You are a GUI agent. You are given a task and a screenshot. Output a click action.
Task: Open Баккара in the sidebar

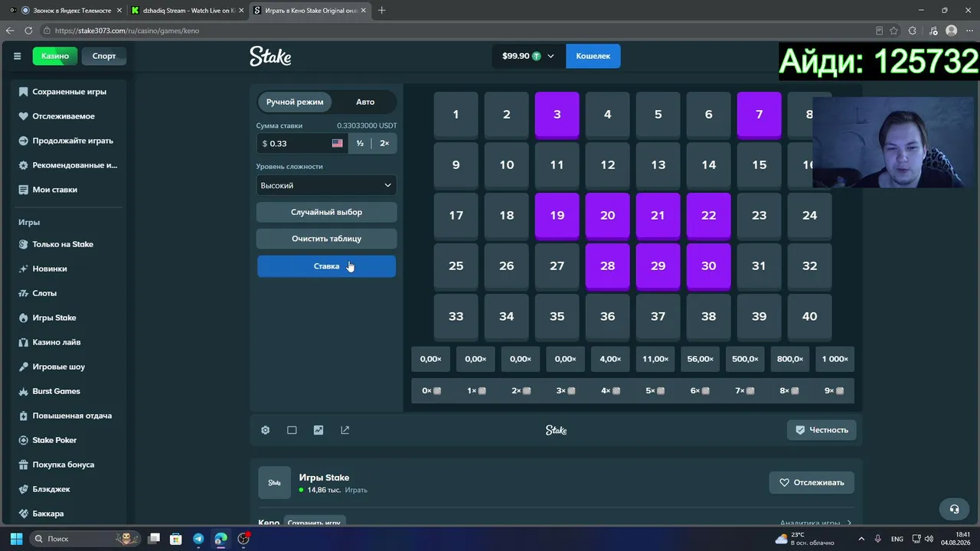click(x=48, y=514)
